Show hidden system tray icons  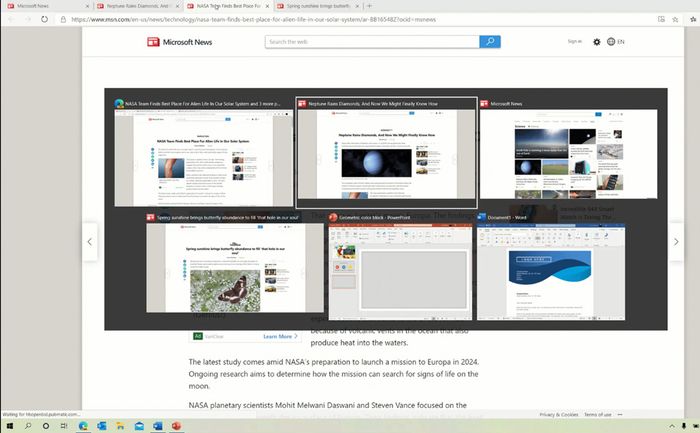671,426
